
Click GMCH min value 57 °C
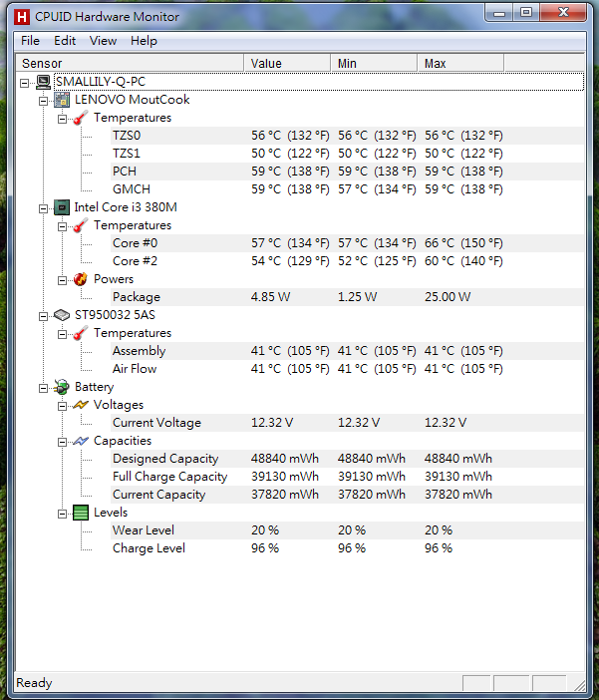(x=377, y=189)
